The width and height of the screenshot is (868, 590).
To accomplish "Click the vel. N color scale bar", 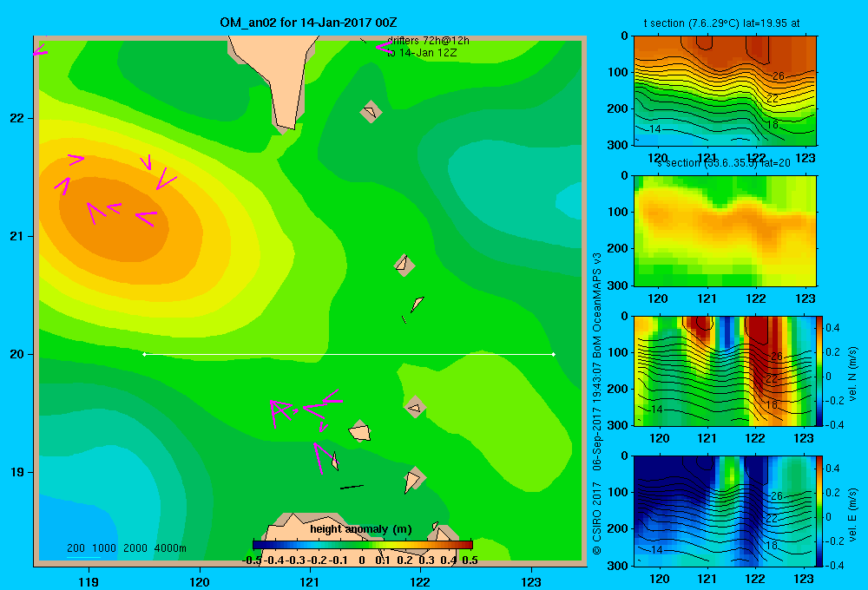I will 820,370.
